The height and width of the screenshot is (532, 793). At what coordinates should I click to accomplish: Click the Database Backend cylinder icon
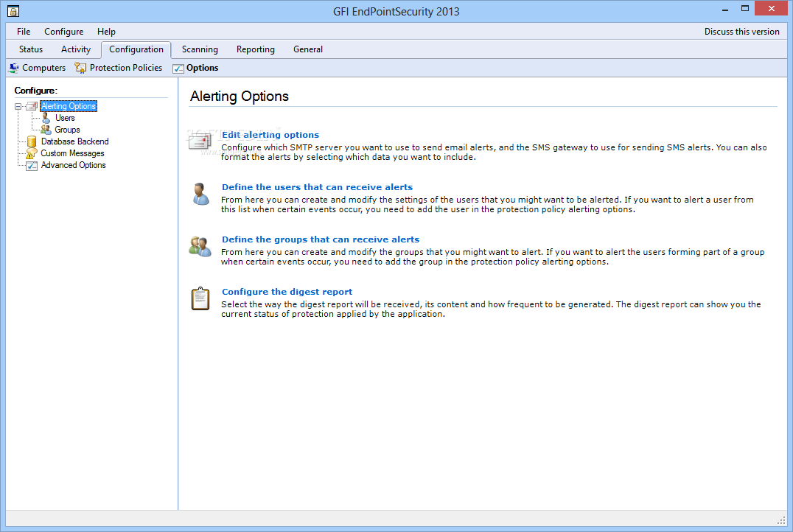coord(32,141)
